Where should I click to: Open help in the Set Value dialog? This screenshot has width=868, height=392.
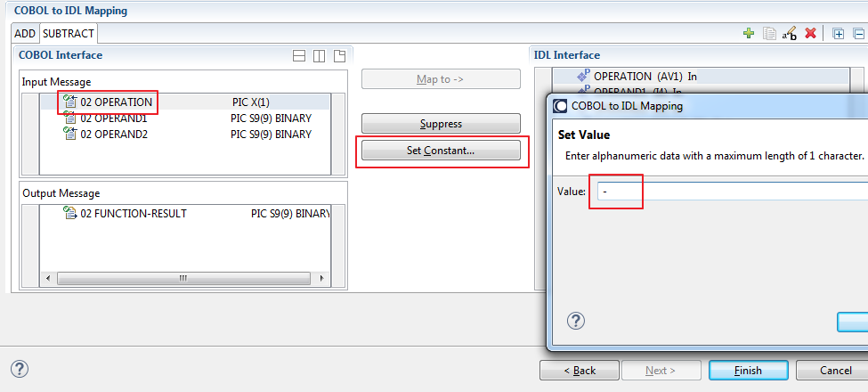pyautogui.click(x=576, y=321)
